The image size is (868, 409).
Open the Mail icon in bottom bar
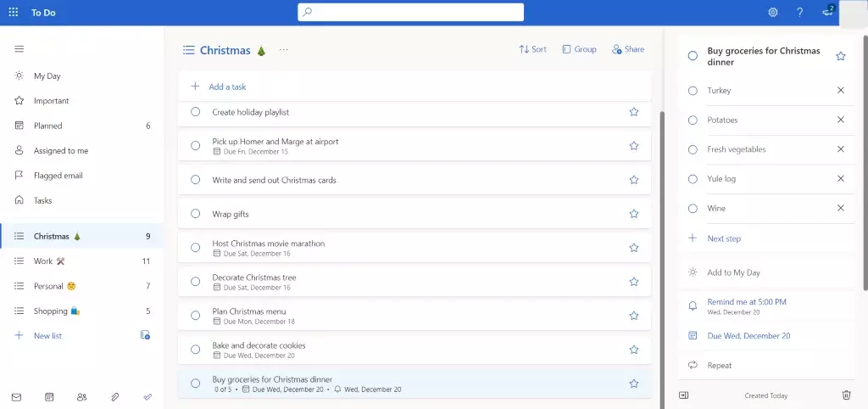click(x=16, y=396)
